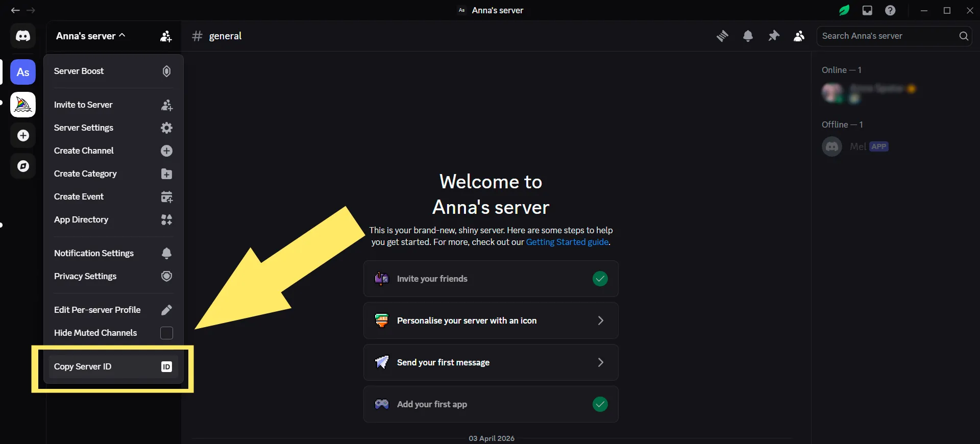The height and width of the screenshot is (444, 980).
Task: Click the online member's blurred avatar
Action: pos(832,92)
